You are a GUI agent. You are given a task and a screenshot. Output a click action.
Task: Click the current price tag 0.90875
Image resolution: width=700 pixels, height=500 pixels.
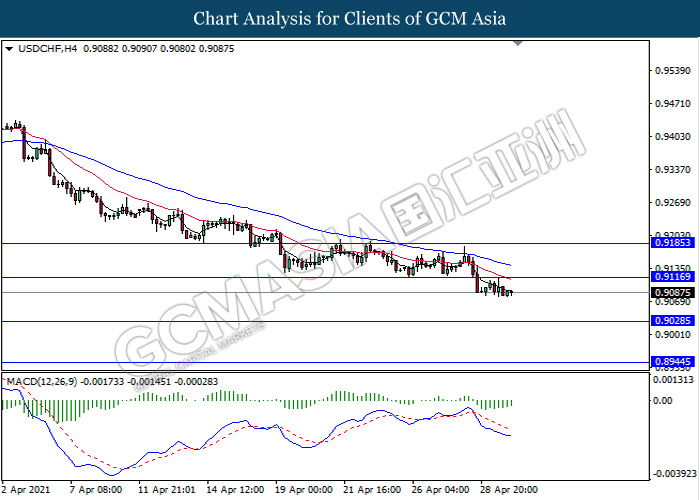coord(673,293)
